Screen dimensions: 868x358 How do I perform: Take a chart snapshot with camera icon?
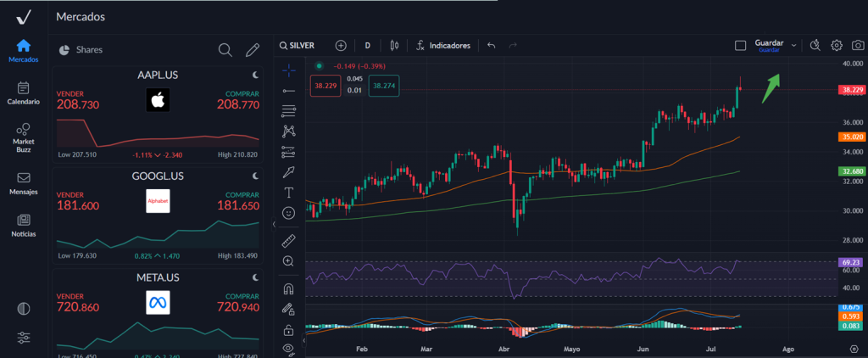(x=858, y=46)
